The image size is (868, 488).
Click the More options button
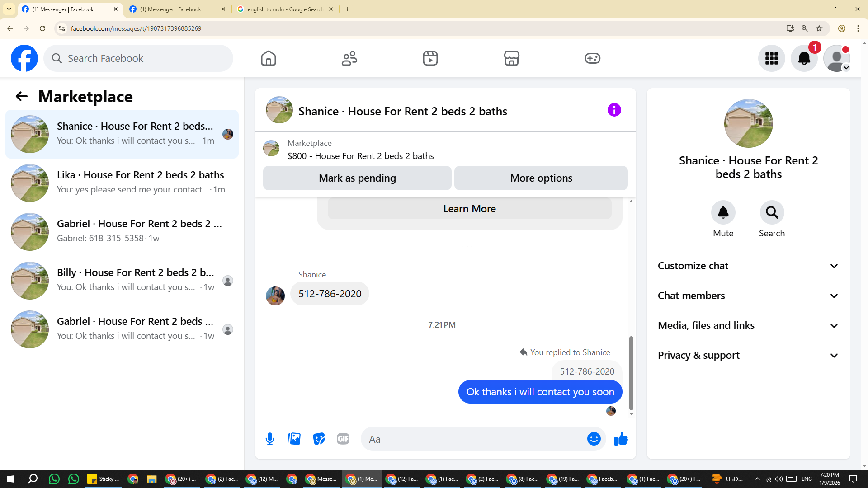click(x=541, y=178)
